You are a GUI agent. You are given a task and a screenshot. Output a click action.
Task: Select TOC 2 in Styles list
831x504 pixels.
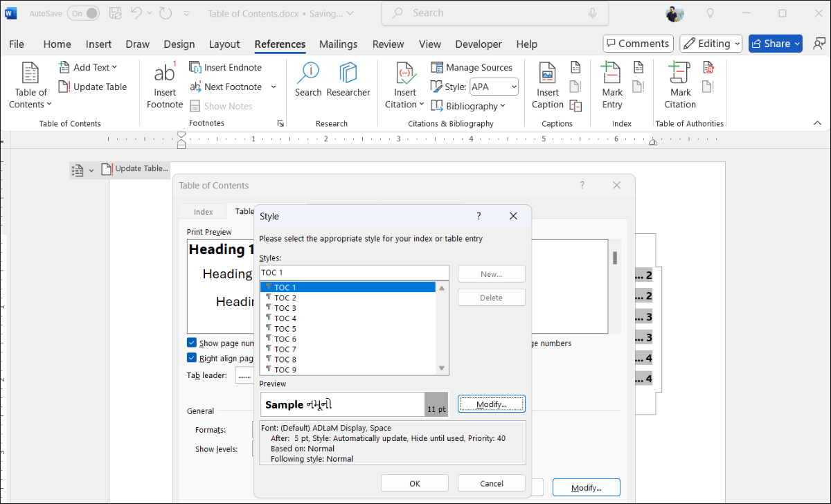click(x=348, y=298)
